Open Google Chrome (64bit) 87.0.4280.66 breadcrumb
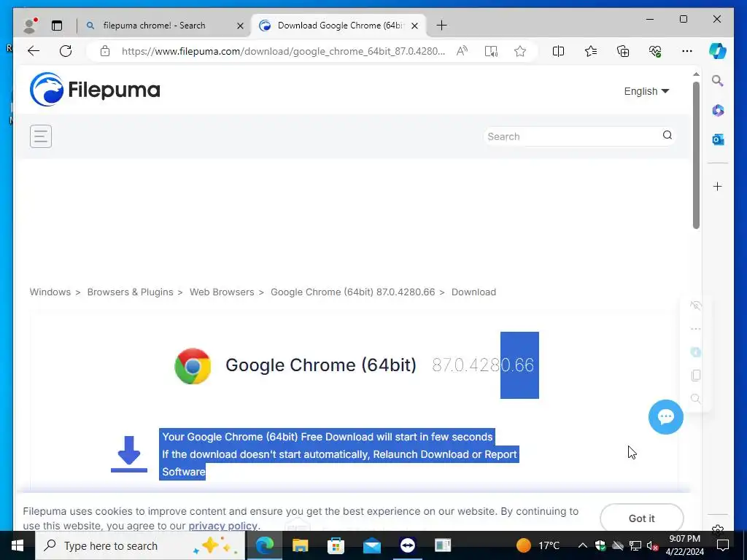Viewport: 747px width, 560px height. (352, 292)
